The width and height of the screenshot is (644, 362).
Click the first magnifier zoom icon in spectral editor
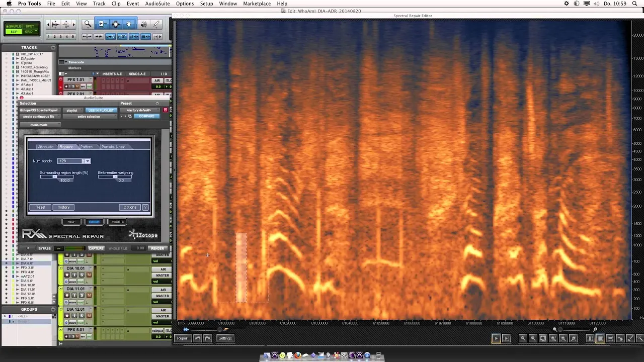point(523,338)
